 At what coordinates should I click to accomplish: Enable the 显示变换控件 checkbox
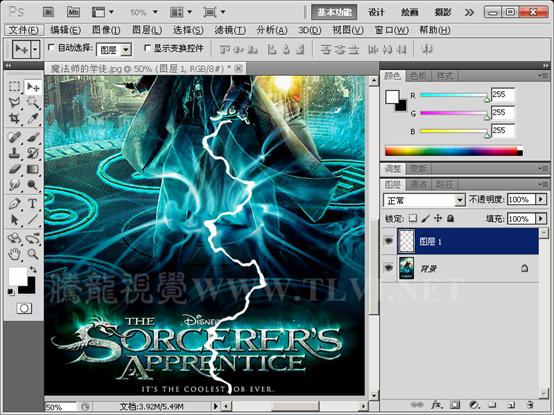coord(147,47)
